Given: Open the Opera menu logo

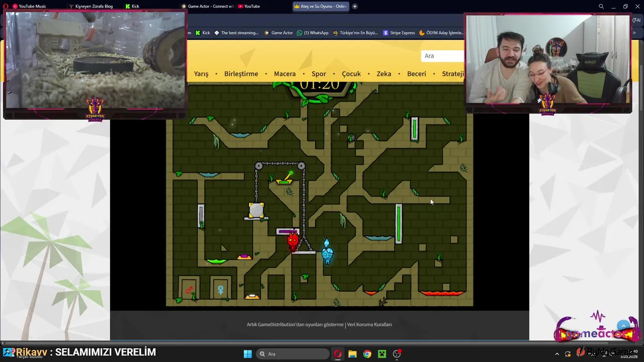Looking at the screenshot, I should coord(5,6).
